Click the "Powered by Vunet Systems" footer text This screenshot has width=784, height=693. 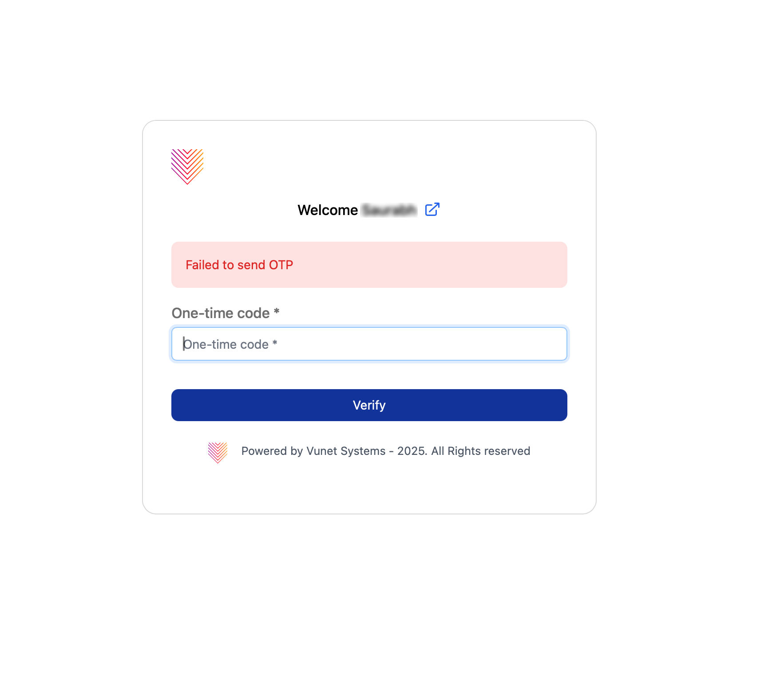[x=313, y=451]
